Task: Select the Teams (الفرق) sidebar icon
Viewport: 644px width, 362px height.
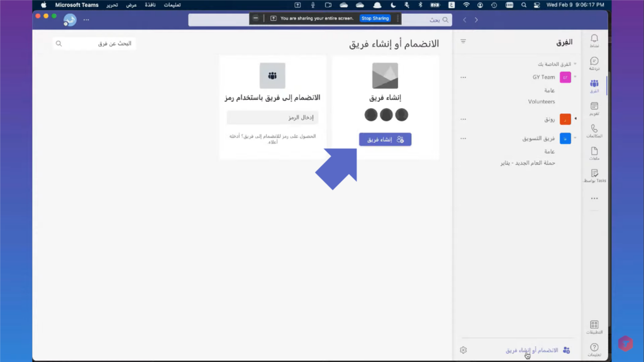Action: click(594, 85)
